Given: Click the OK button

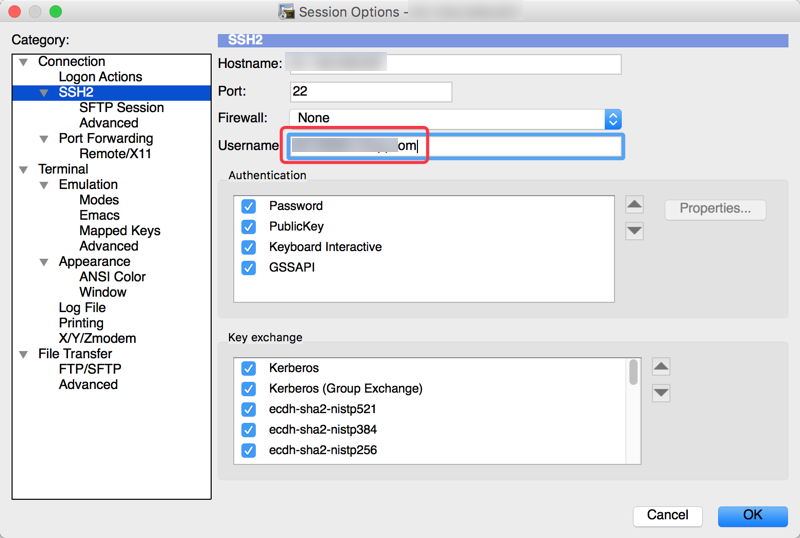Looking at the screenshot, I should point(752,515).
